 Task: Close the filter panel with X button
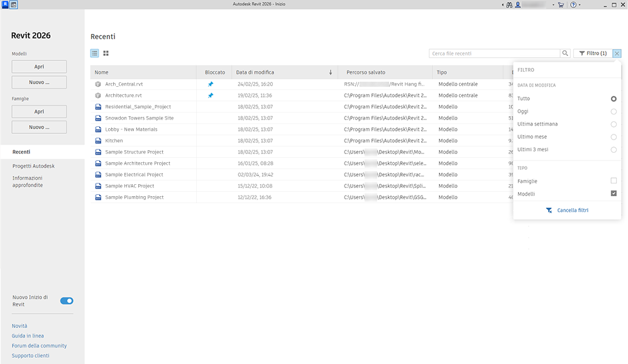tap(617, 53)
